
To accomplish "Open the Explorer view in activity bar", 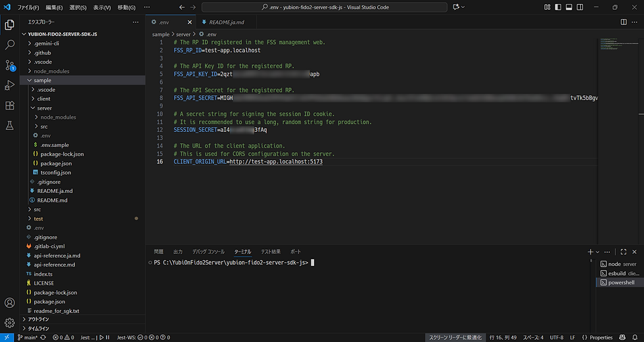I will click(x=9, y=24).
